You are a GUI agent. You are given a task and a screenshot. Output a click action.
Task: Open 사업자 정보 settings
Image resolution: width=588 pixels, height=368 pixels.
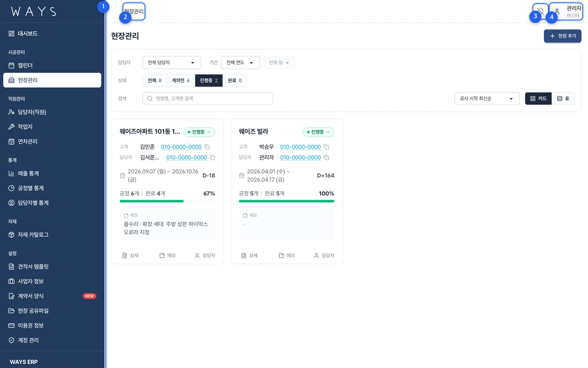pos(52,281)
